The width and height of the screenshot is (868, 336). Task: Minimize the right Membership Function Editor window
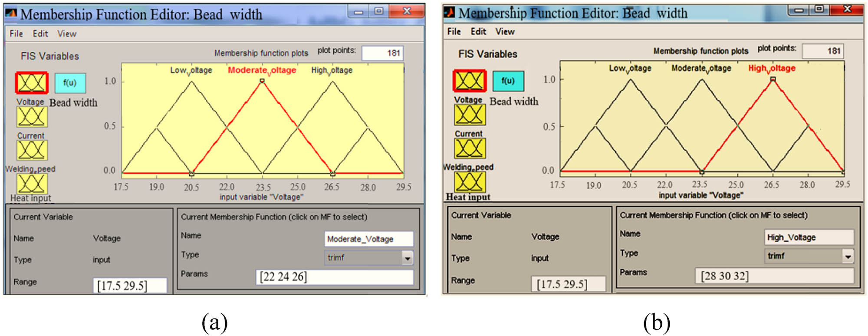point(799,10)
